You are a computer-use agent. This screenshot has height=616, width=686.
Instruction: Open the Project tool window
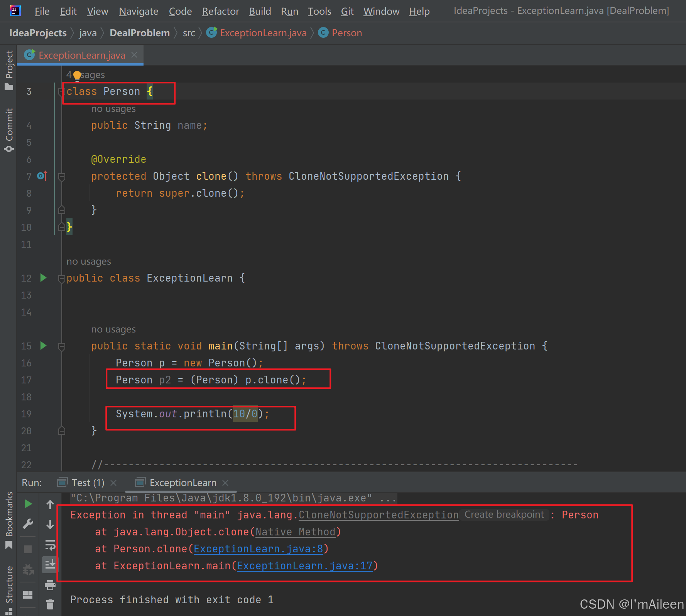[9, 70]
